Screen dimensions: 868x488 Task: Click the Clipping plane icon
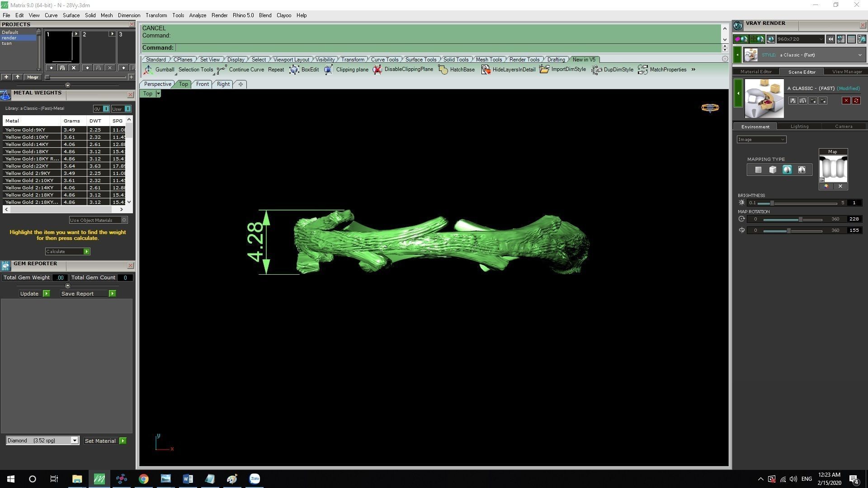coord(329,70)
